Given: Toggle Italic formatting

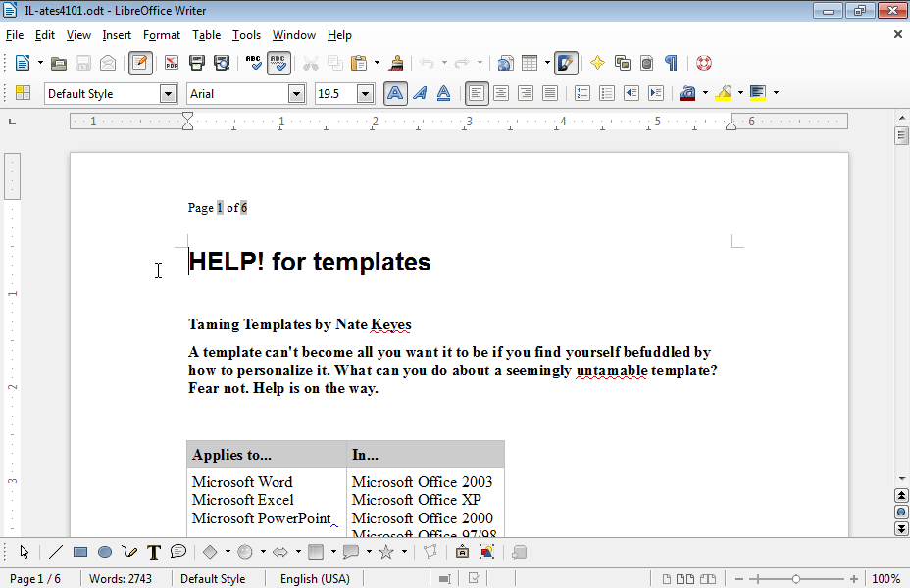Looking at the screenshot, I should point(420,93).
